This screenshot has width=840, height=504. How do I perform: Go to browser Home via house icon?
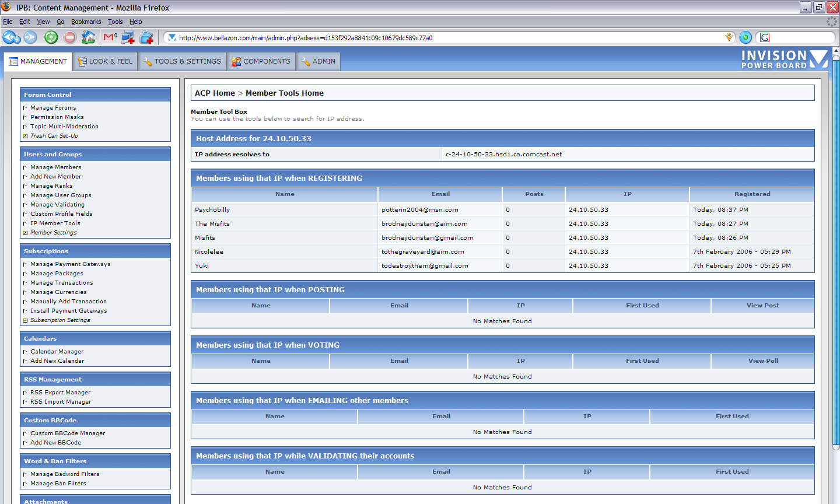pyautogui.click(x=89, y=37)
